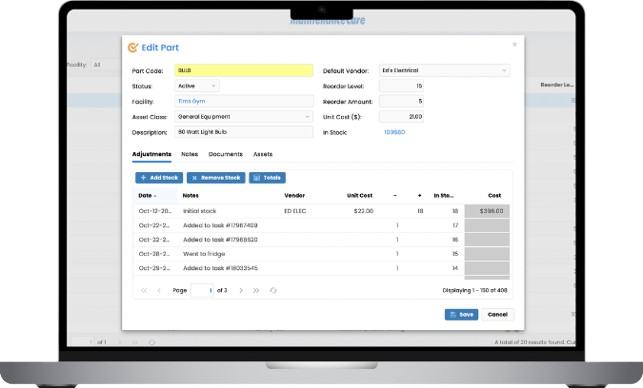
Task: Refresh the adjustments grid
Action: (x=273, y=290)
